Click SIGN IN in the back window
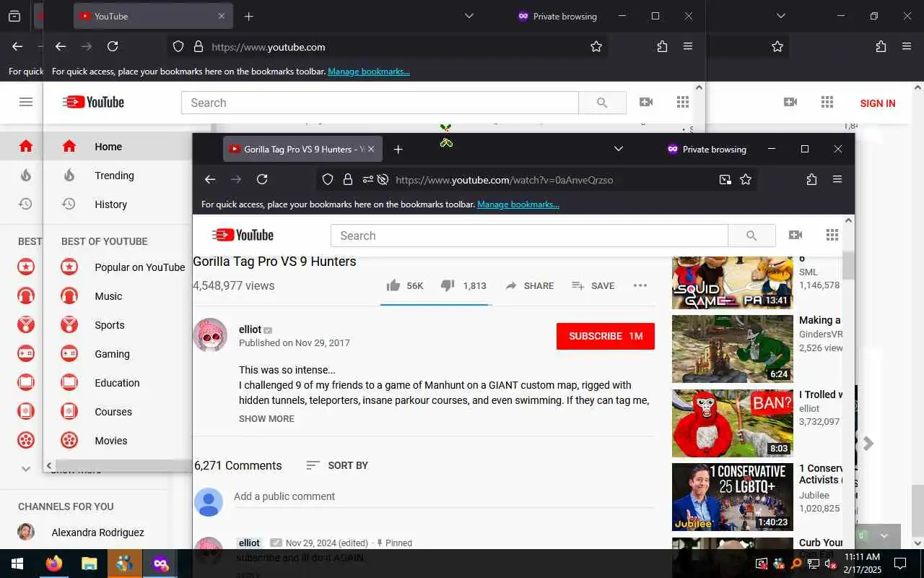 point(878,103)
